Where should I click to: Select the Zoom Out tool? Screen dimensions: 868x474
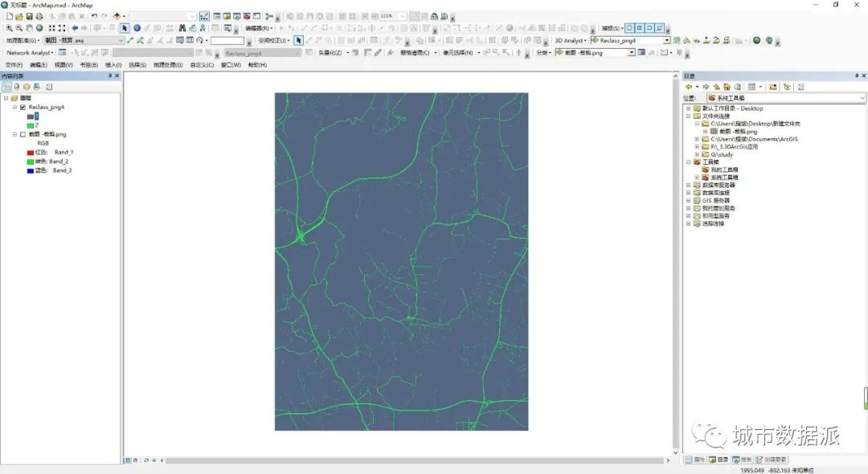click(18, 27)
